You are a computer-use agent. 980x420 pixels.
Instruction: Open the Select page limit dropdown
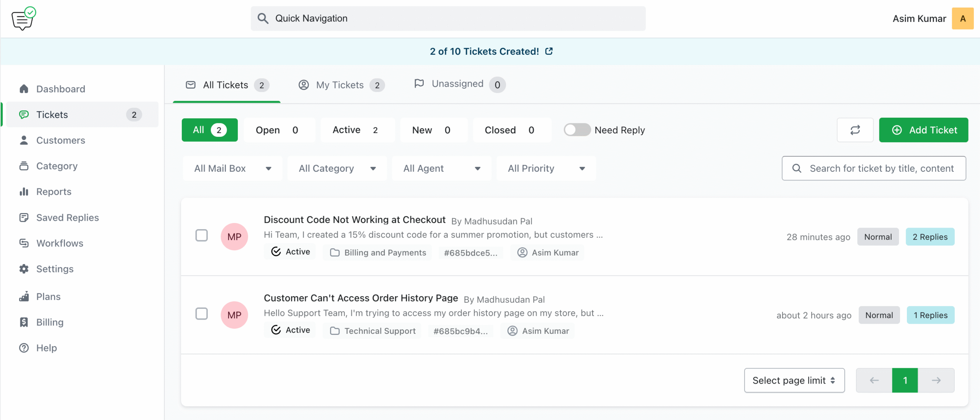click(x=794, y=380)
